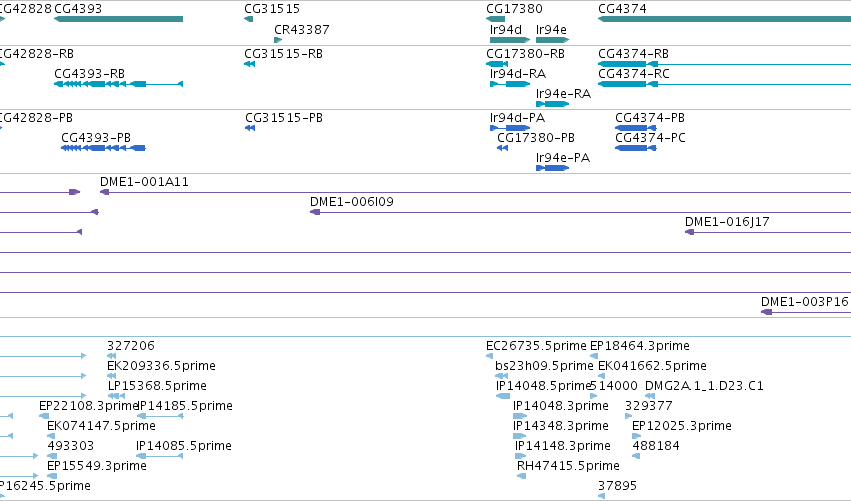Screen dimensions: 851x501
Task: Select the CG4393-PB protein feature
Action: [103, 148]
